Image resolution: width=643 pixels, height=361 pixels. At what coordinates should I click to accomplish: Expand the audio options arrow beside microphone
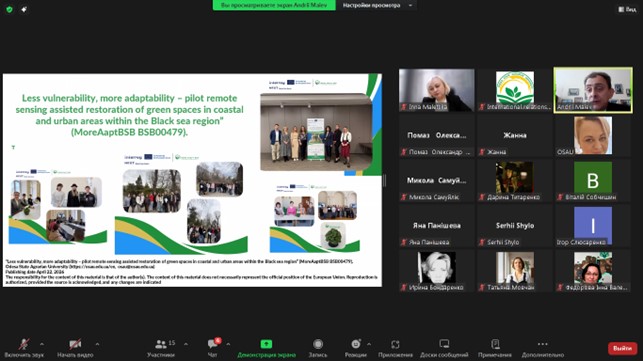(42, 344)
